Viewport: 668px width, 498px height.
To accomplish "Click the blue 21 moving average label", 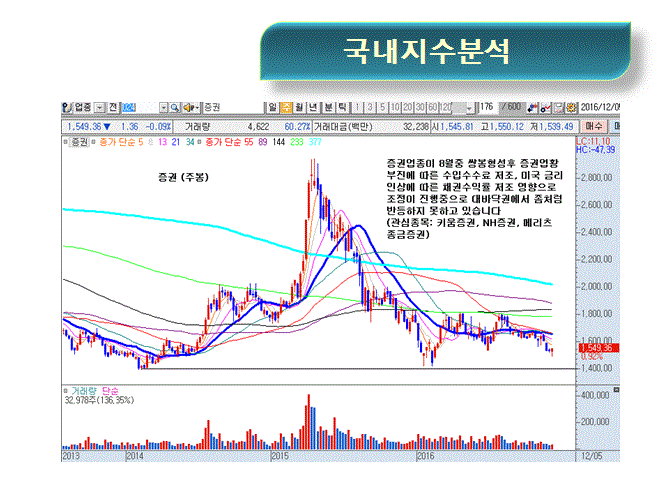I will pyautogui.click(x=176, y=142).
